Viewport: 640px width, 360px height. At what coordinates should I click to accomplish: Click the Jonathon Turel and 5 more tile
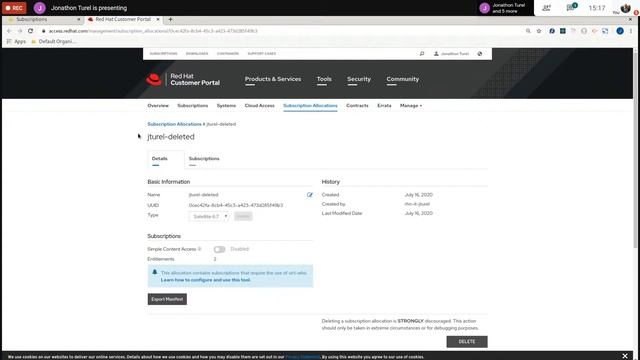click(505, 8)
